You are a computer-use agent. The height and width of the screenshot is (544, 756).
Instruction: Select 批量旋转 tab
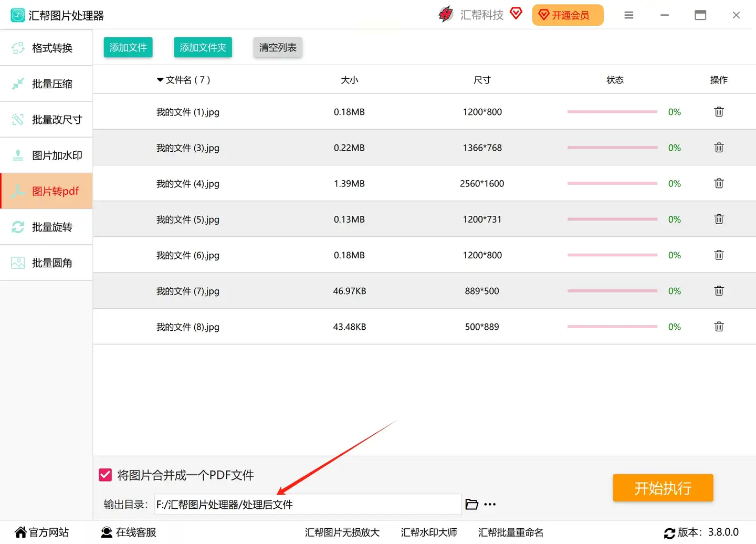click(46, 227)
